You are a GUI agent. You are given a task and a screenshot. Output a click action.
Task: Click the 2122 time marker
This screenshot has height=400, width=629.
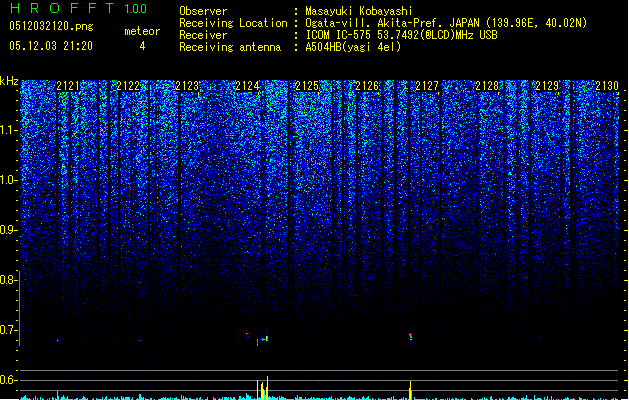click(128, 86)
